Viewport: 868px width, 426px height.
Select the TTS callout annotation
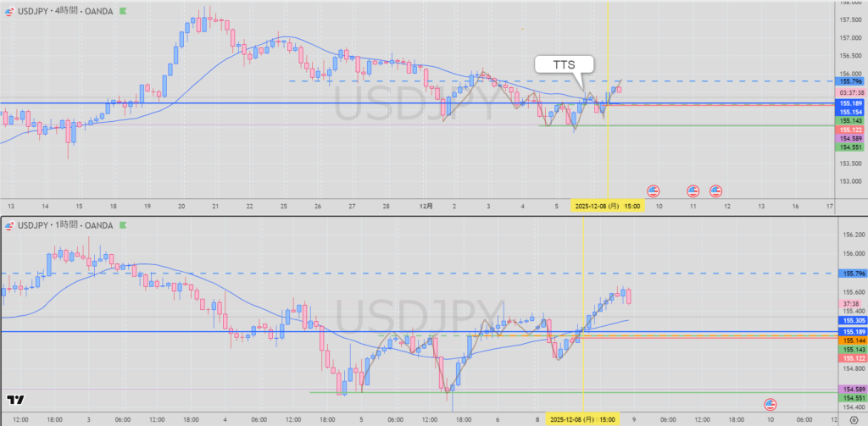(x=564, y=64)
